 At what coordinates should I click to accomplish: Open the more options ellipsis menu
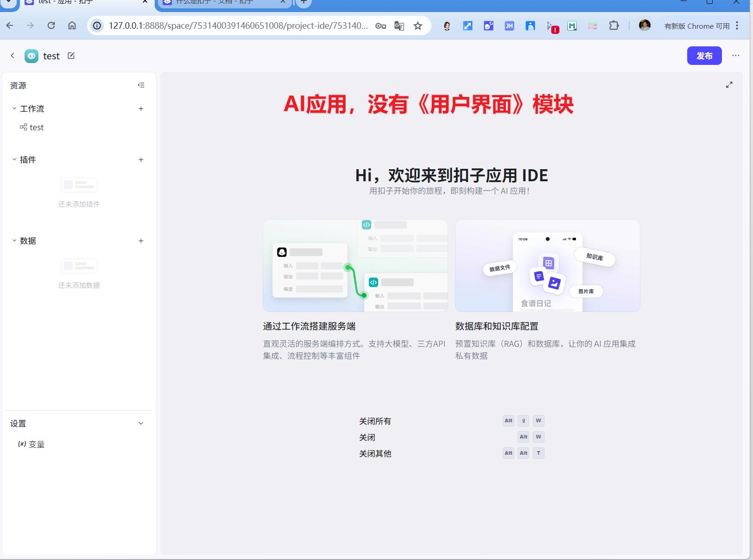(x=735, y=55)
